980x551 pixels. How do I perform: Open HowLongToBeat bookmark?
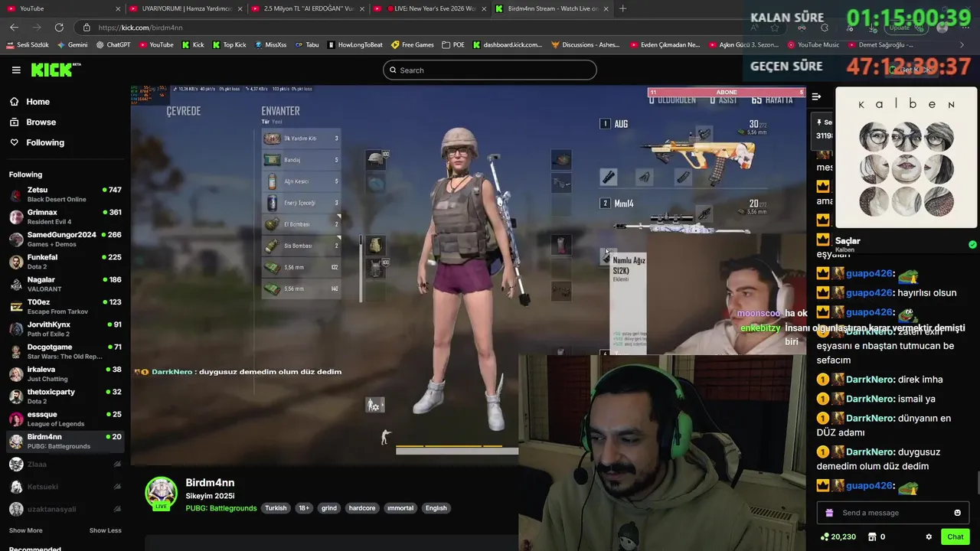coord(354,45)
